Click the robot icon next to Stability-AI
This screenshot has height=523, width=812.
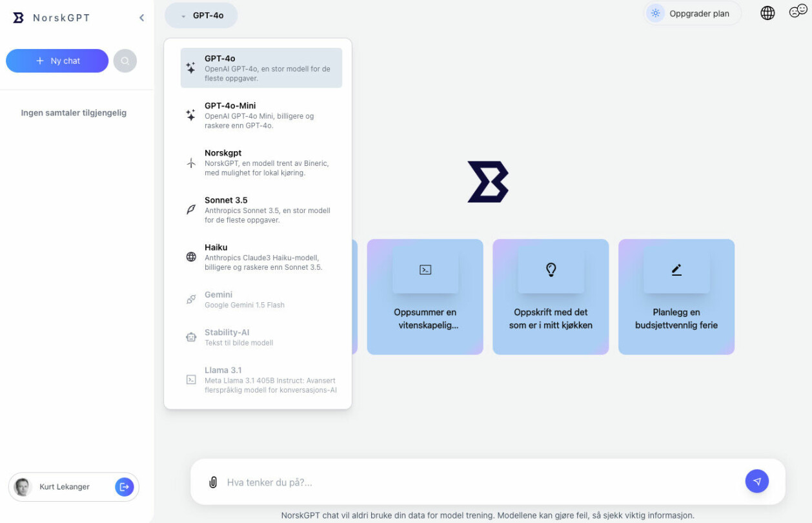click(191, 337)
